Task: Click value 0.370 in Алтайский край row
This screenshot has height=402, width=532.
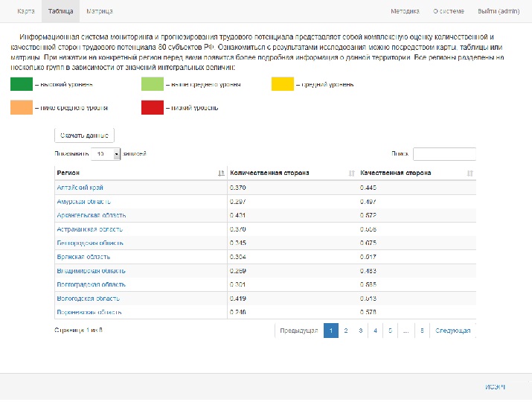Action: pos(238,188)
